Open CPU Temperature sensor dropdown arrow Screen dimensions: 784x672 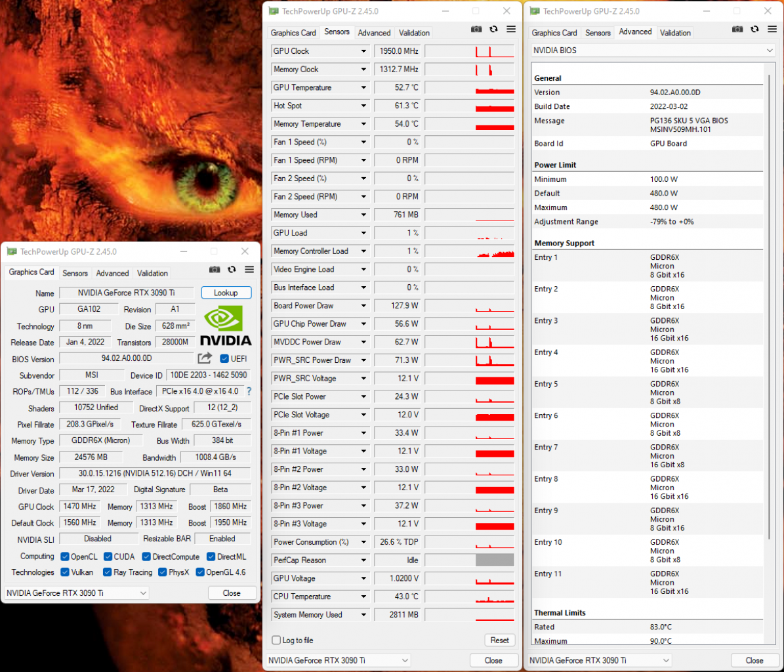363,597
